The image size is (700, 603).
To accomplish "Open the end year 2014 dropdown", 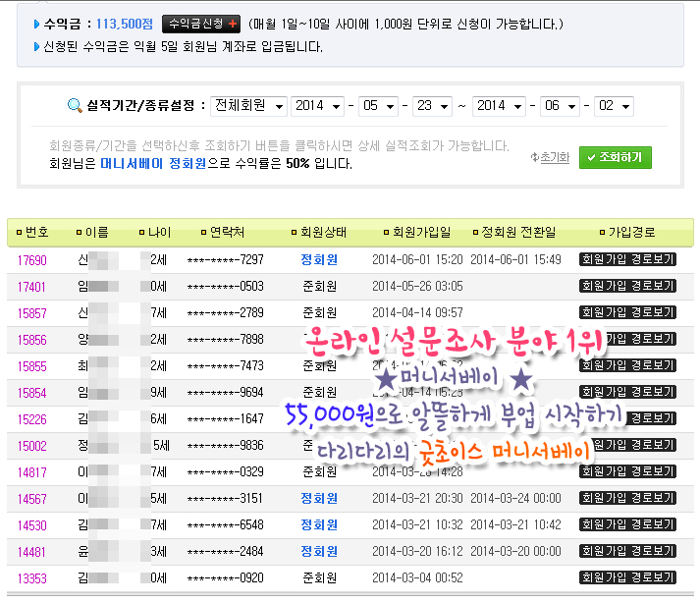I will pos(499,106).
